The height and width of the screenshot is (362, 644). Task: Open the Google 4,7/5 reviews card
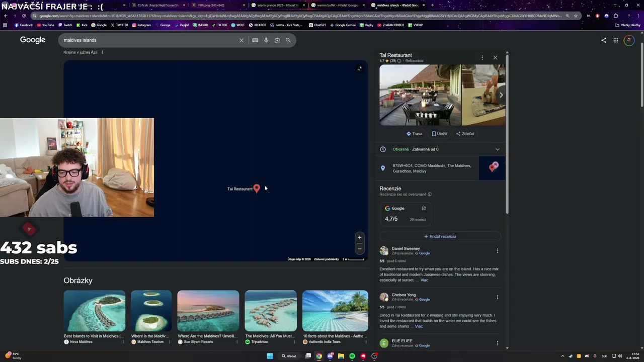tap(406, 214)
